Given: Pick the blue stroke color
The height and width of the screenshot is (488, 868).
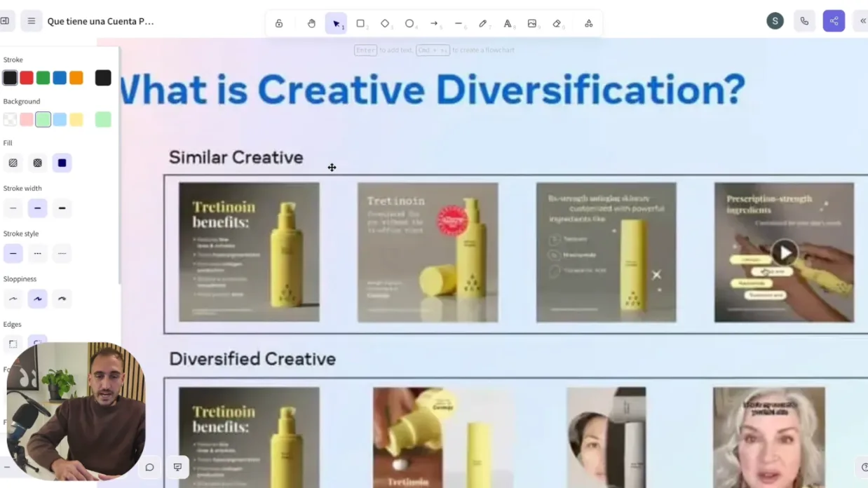Looking at the screenshot, I should [x=60, y=78].
